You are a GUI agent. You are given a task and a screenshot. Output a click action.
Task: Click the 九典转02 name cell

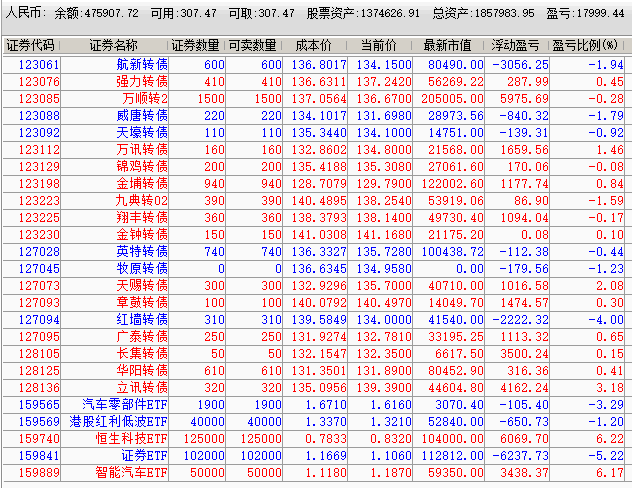click(142, 201)
